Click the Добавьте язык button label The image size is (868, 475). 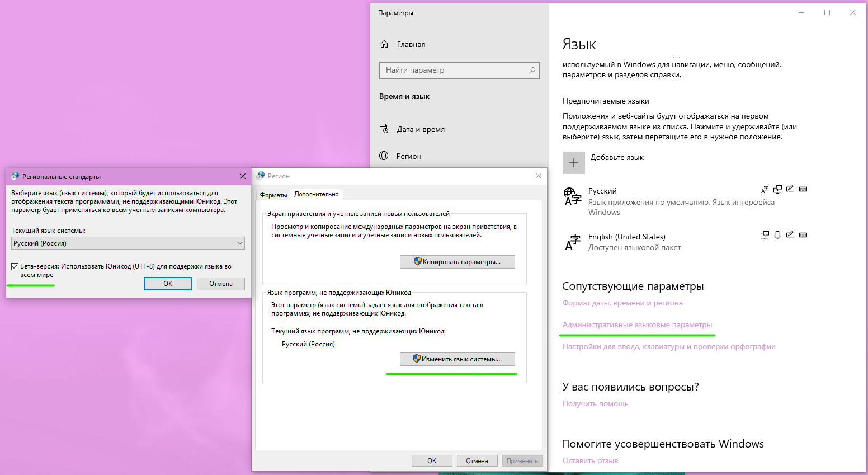(x=617, y=158)
